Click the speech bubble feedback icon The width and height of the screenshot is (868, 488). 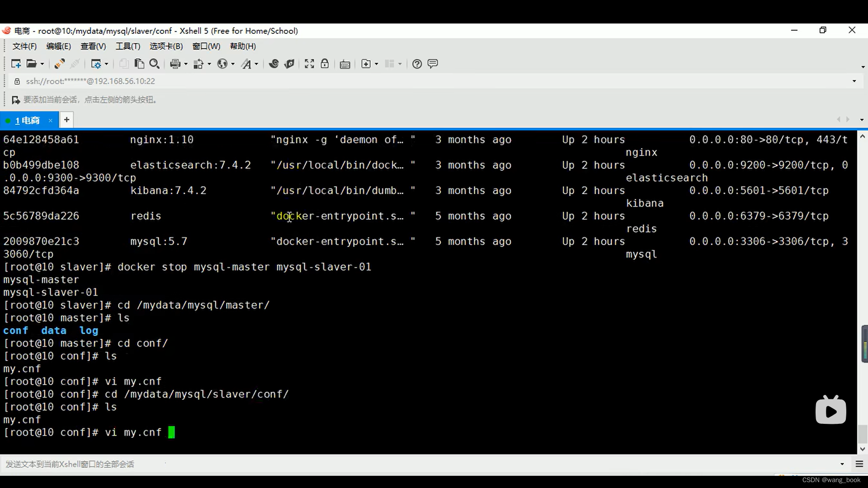(433, 64)
